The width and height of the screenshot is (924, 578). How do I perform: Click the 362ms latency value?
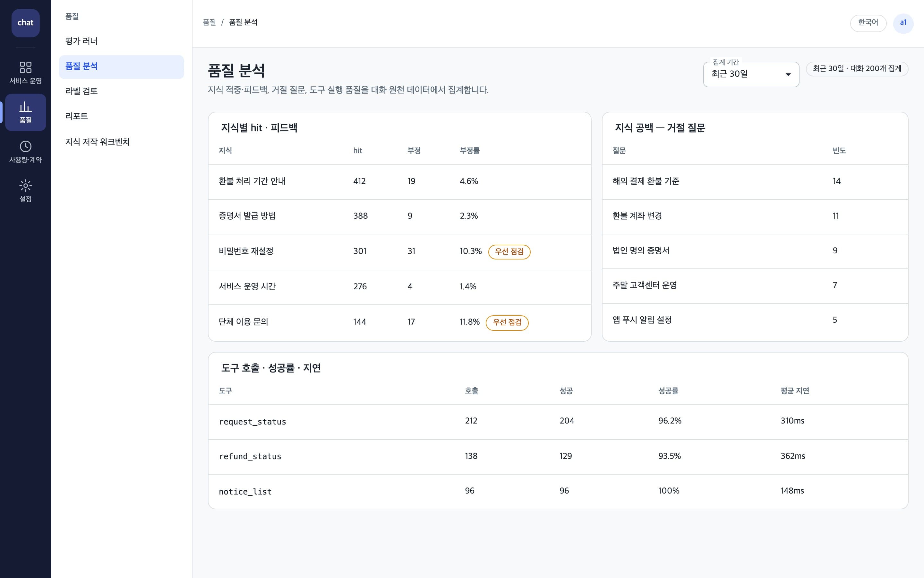[793, 456]
